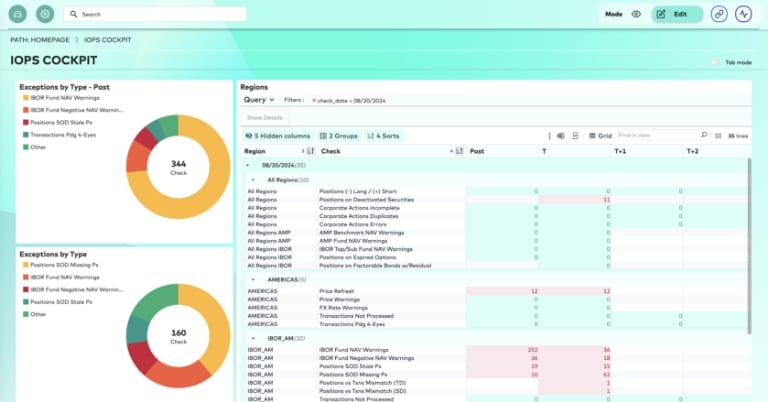Click the 5 Hidden columns button
The image size is (768, 402).
[276, 135]
